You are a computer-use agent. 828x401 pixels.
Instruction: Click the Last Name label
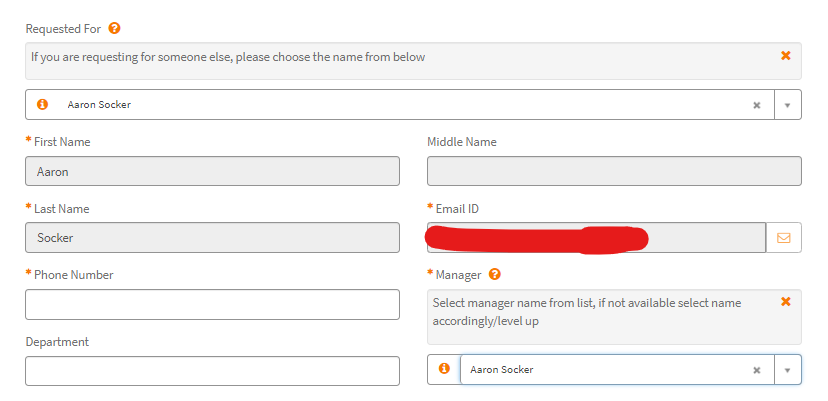pyautogui.click(x=61, y=209)
